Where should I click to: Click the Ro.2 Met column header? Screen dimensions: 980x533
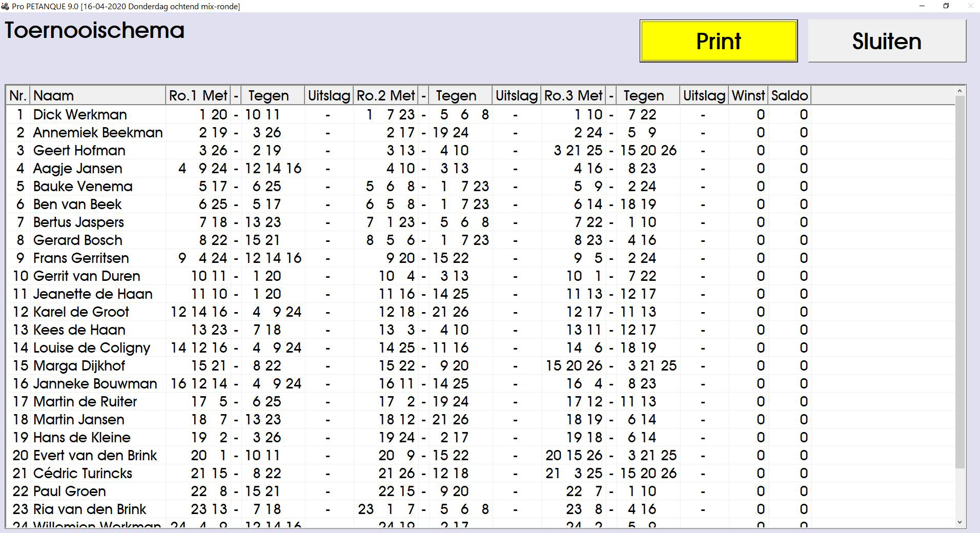coord(385,95)
